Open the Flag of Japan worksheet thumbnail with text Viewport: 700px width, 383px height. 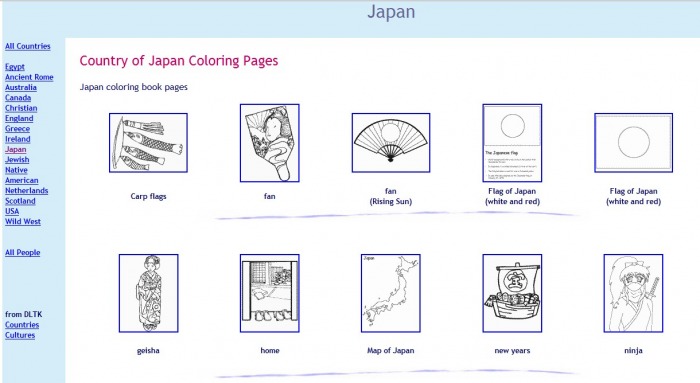[512, 143]
